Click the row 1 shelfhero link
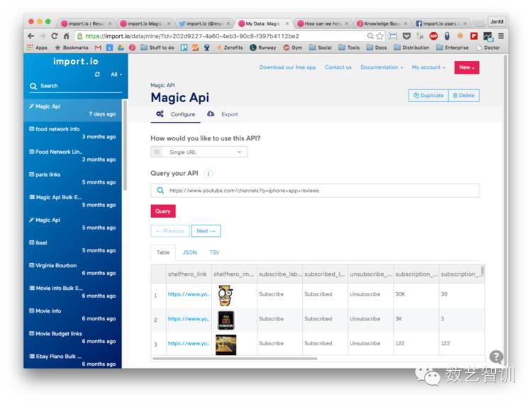This screenshot has width=532, height=402. pos(188,294)
